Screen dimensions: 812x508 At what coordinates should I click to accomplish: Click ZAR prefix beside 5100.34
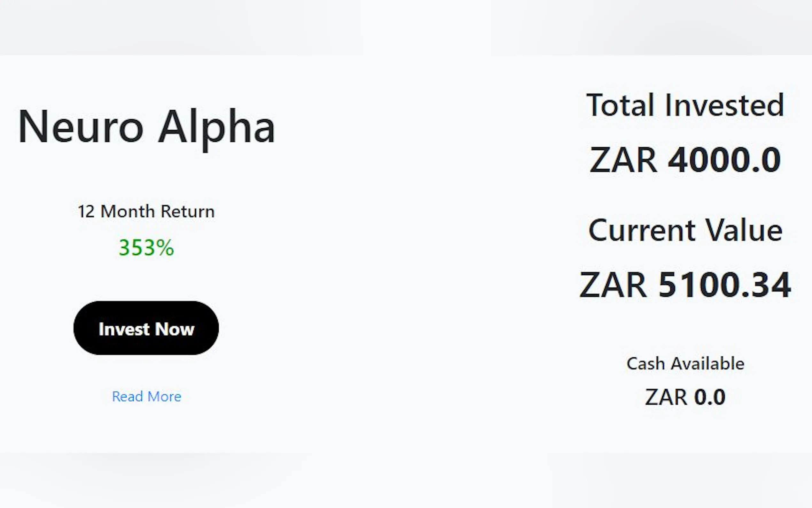click(613, 285)
